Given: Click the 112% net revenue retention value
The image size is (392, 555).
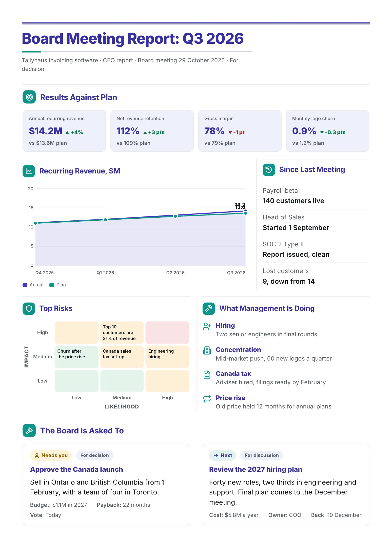Looking at the screenshot, I should click(128, 131).
